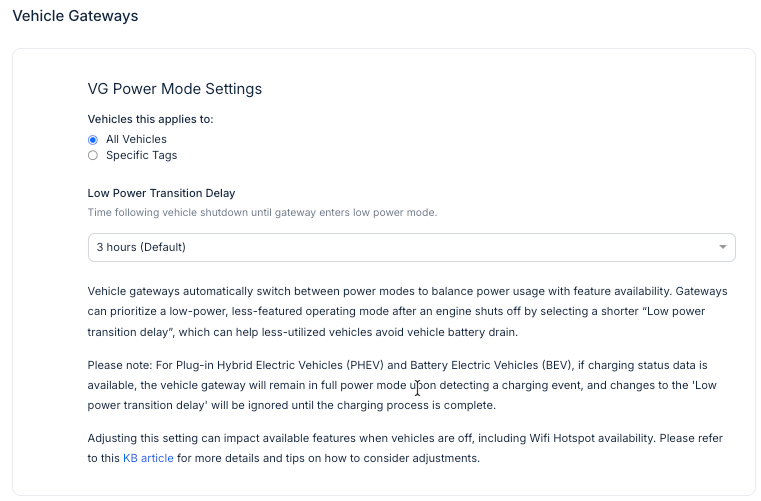The image size is (761, 501).
Task: Click the "Specific Tags" label text
Action: point(141,156)
